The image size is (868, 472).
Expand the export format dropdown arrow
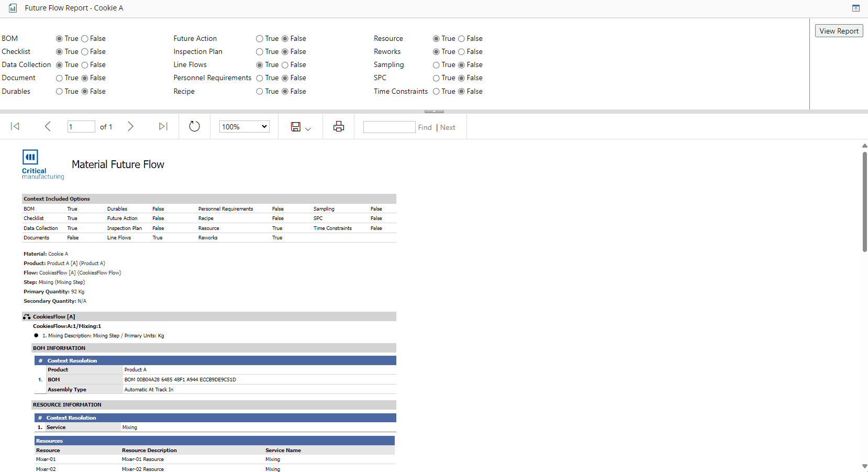308,129
